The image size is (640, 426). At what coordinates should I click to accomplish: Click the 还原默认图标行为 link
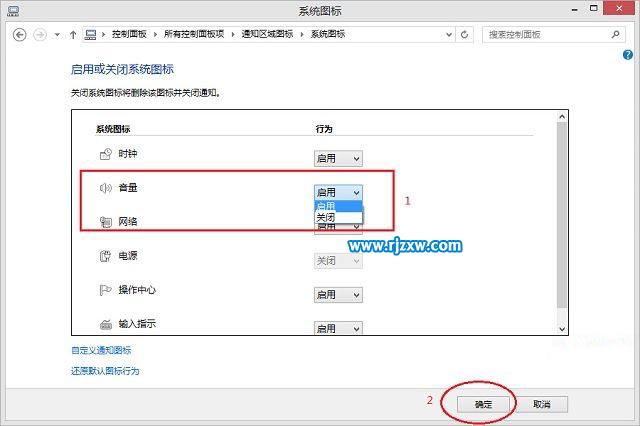(x=105, y=371)
